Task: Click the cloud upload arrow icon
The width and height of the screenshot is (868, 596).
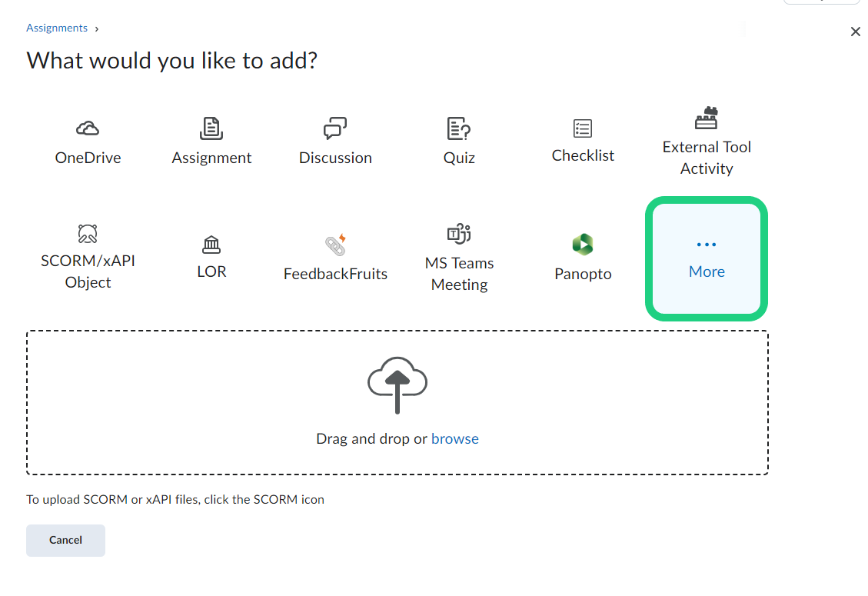Action: (397, 385)
